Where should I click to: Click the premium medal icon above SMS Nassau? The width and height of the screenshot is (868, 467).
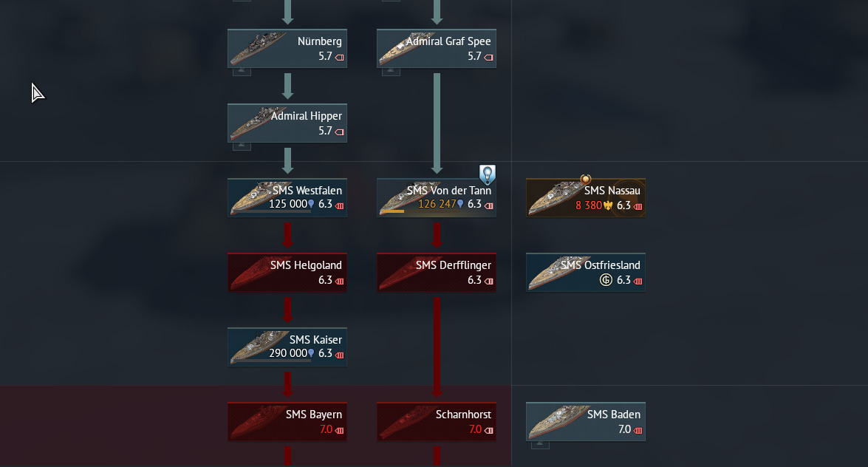[x=586, y=179]
